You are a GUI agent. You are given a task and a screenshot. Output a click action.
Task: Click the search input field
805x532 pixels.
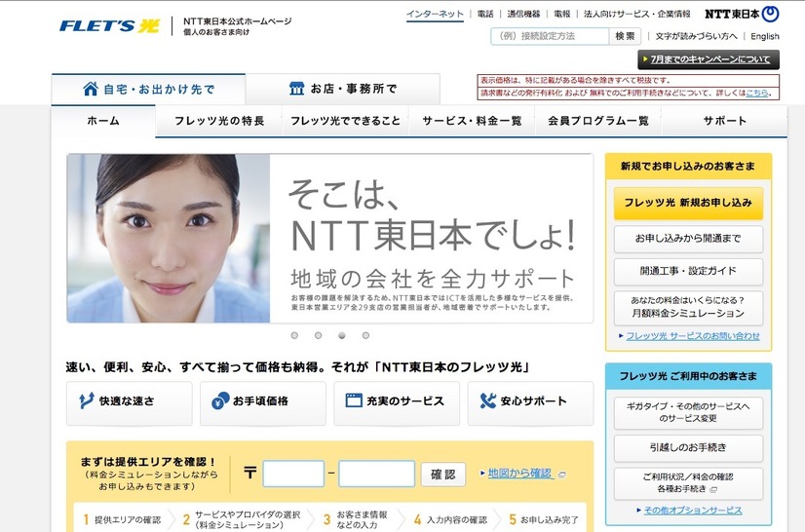[x=550, y=36]
